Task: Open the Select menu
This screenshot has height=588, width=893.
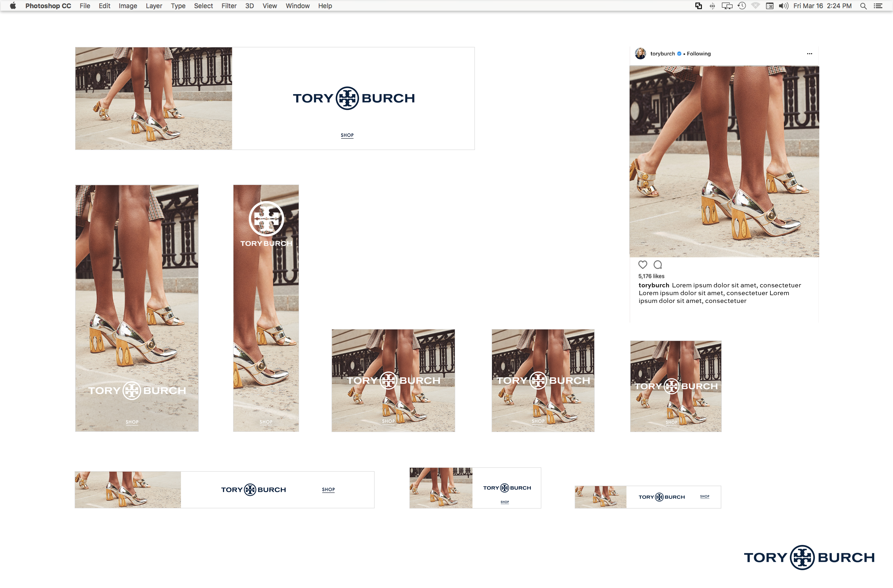Action: click(x=203, y=6)
